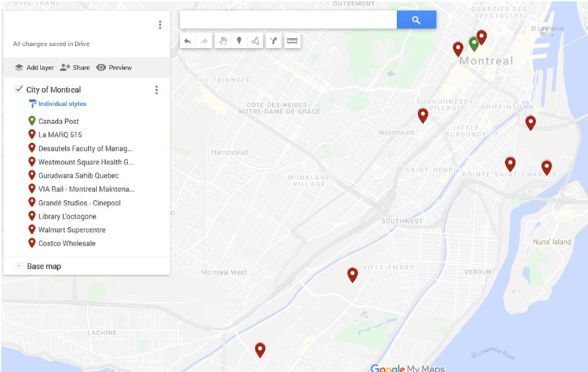
Task: Click Add layer
Action: 34,67
